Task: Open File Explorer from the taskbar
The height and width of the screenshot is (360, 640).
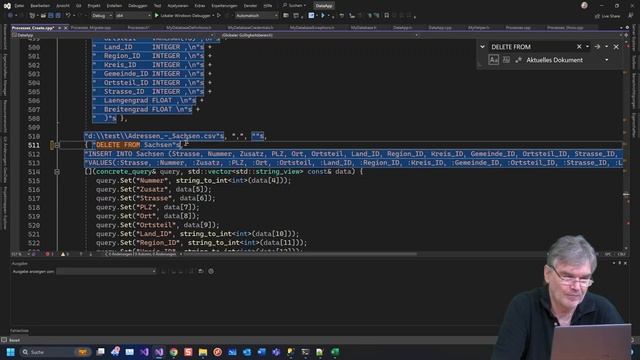Action: (203, 352)
